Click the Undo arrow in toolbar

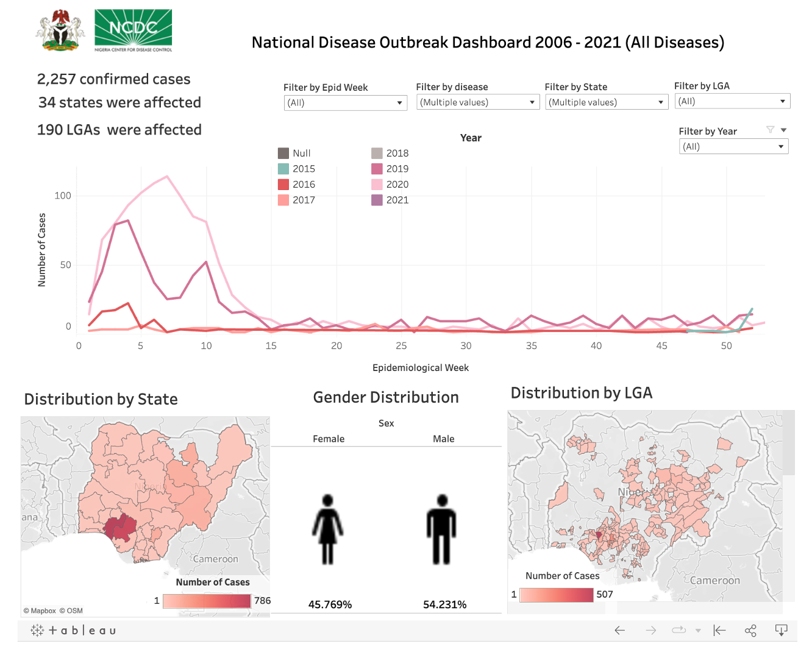[619, 631]
